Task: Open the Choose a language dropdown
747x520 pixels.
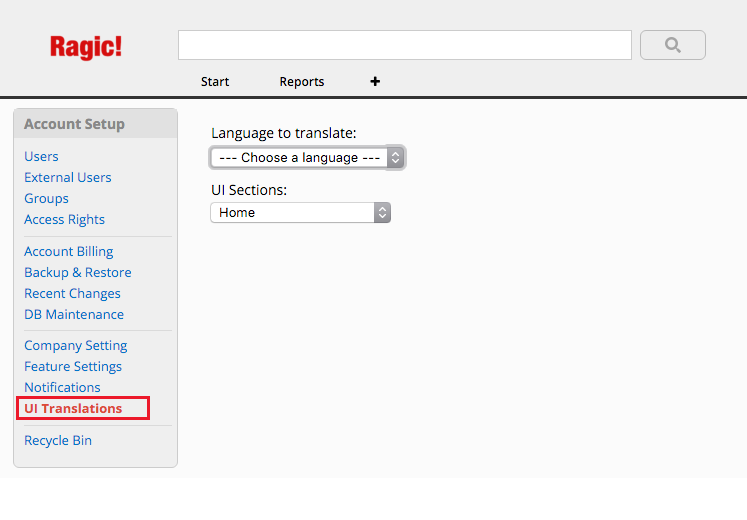Action: coord(307,158)
